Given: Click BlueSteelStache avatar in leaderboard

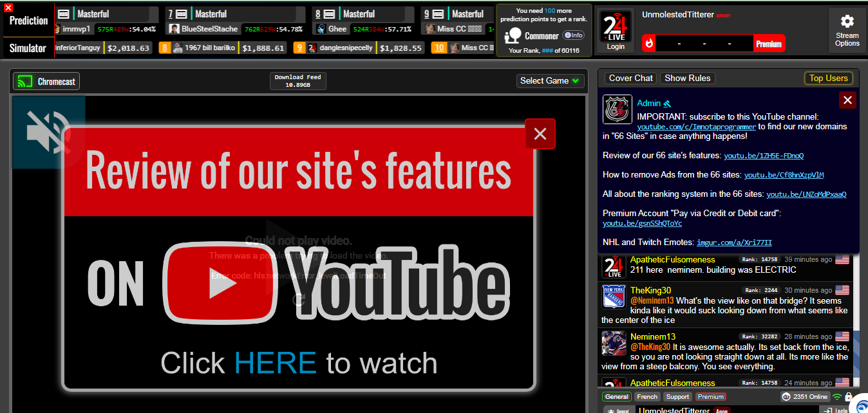Looking at the screenshot, I should (174, 29).
